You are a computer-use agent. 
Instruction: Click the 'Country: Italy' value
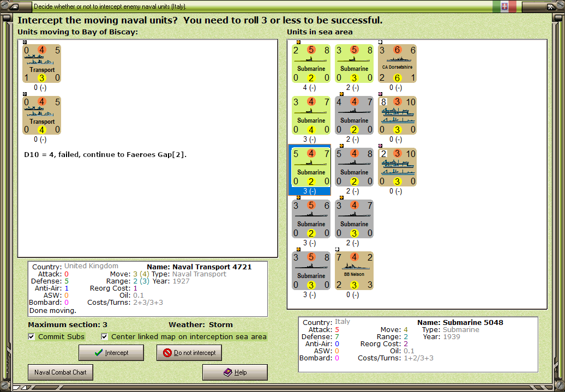point(342,321)
